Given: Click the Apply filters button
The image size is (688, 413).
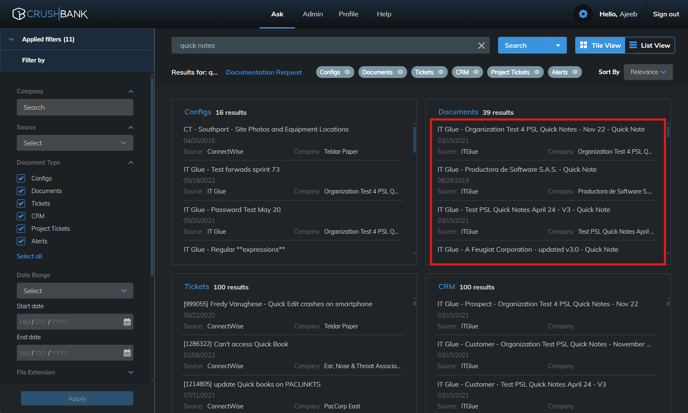Looking at the screenshot, I should coord(77,399).
